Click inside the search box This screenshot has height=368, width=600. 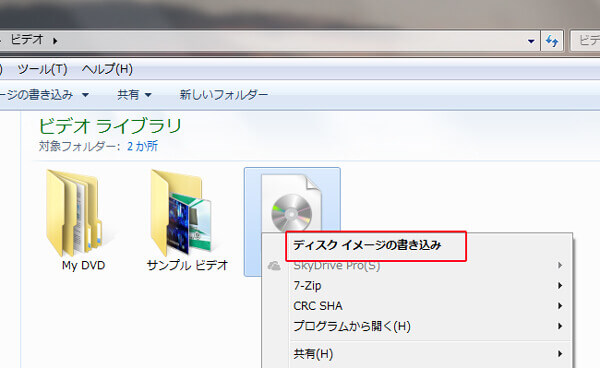(x=586, y=41)
